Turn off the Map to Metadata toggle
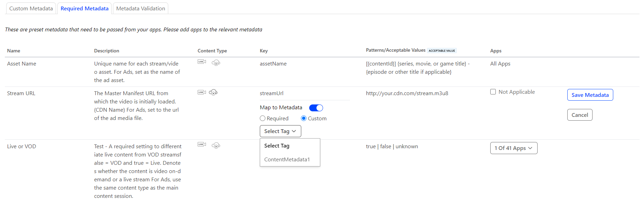The width and height of the screenshot is (644, 202). pyautogui.click(x=316, y=108)
